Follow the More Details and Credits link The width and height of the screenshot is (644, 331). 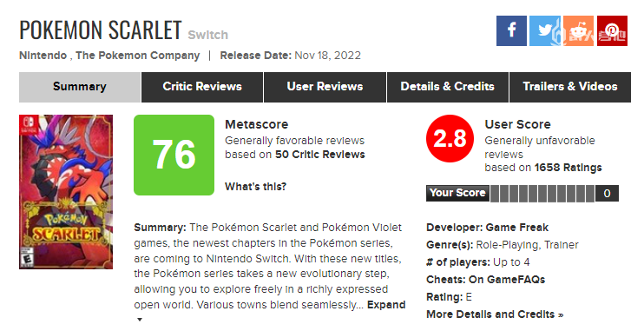495,314
